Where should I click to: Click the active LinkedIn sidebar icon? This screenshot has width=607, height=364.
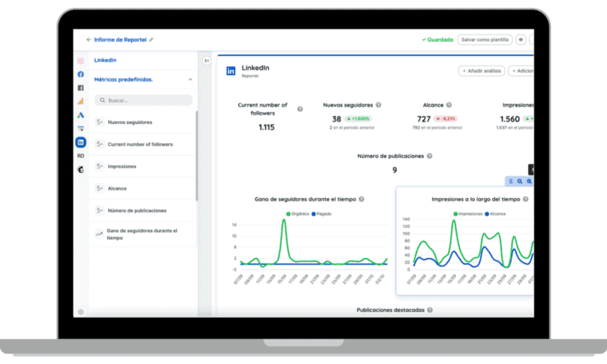(x=81, y=142)
